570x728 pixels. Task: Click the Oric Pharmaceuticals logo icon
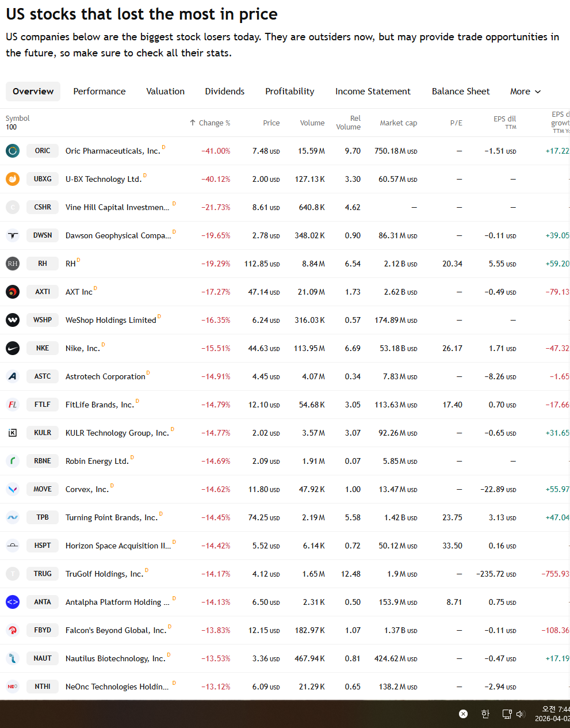(13, 151)
